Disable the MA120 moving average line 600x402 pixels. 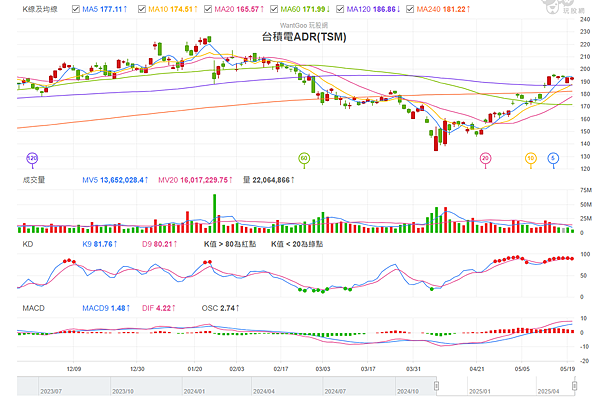[x=340, y=9]
